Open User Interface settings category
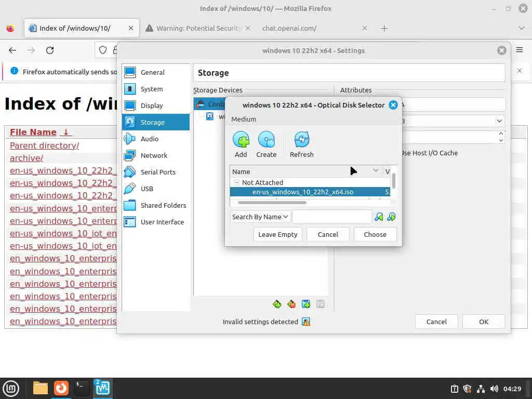Image resolution: width=532 pixels, height=399 pixels. tap(156, 222)
